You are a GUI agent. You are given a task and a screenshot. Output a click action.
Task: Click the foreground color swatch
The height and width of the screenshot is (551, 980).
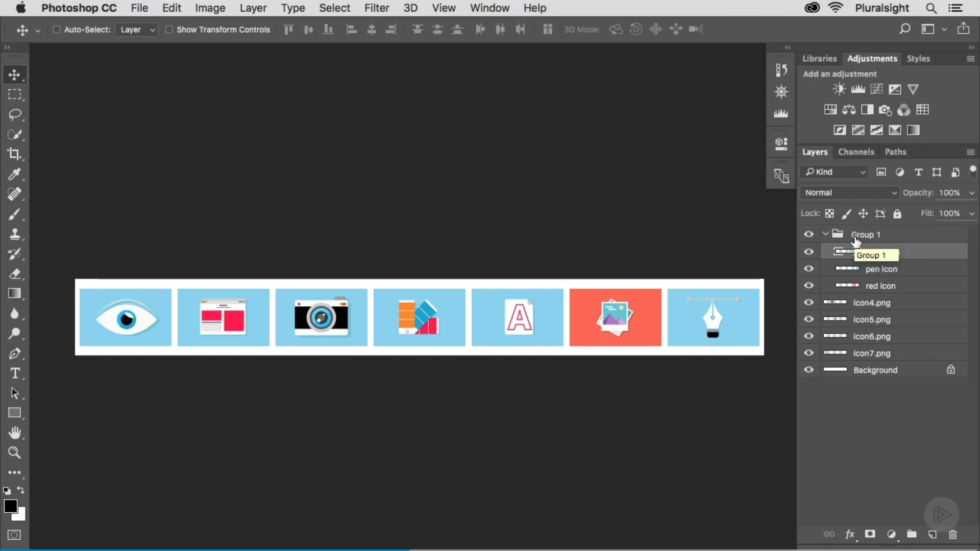pos(10,506)
